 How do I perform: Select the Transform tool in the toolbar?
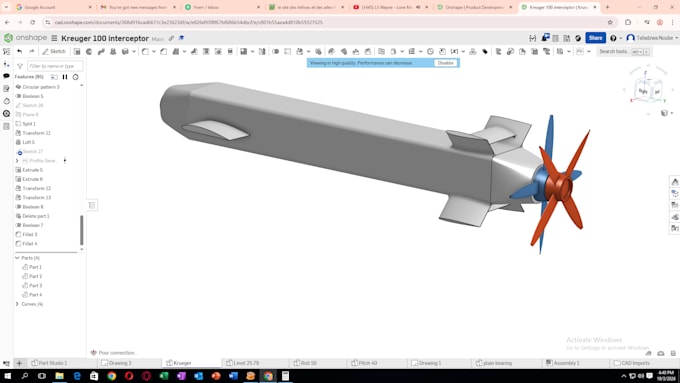(x=299, y=51)
